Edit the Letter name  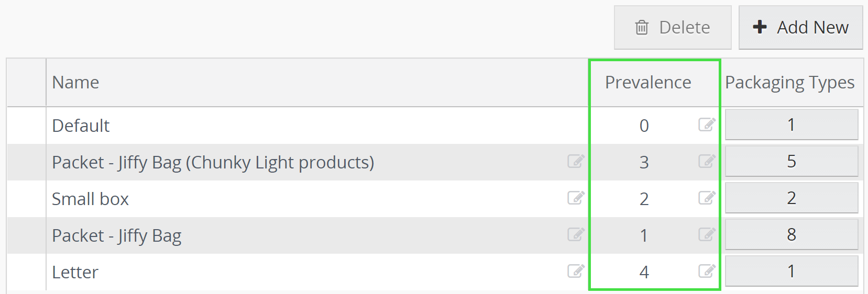(x=576, y=271)
